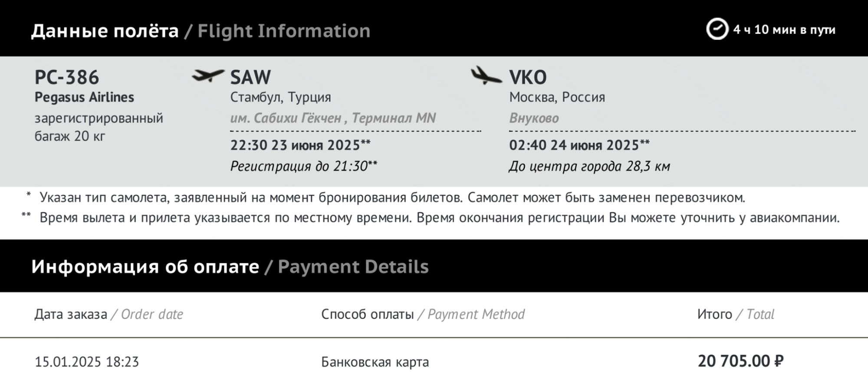The image size is (868, 389).
Task: Click the Данные полёта section header
Action: (x=105, y=31)
